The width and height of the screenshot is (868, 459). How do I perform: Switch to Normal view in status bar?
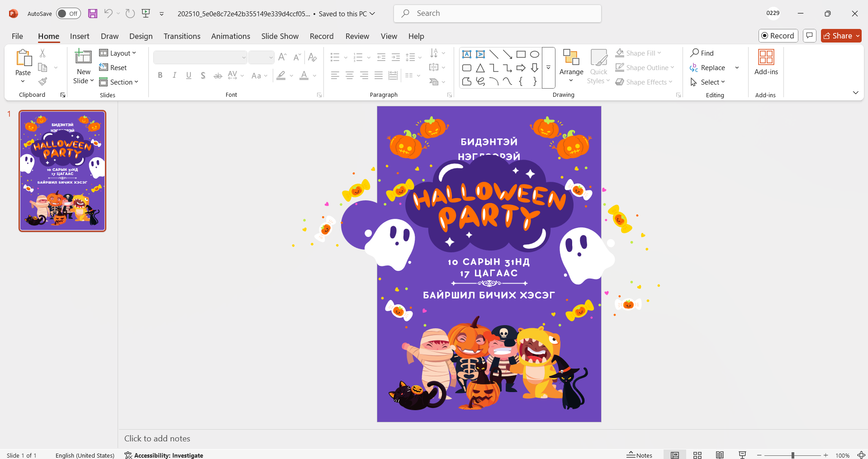coord(675,455)
